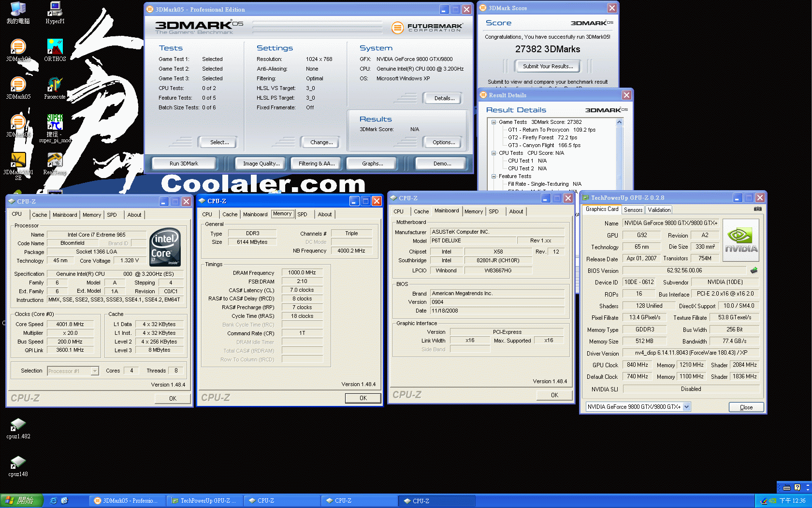
Task: Click the GPU-Z screenshot camera icon
Action: [x=757, y=209]
